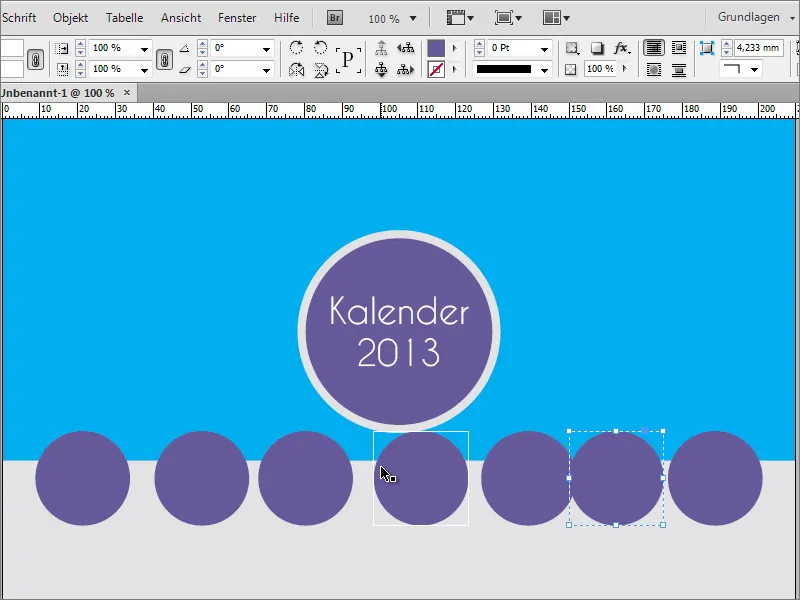Click the Kalender 2013 text
Screen dimensions: 800x600
click(399, 331)
